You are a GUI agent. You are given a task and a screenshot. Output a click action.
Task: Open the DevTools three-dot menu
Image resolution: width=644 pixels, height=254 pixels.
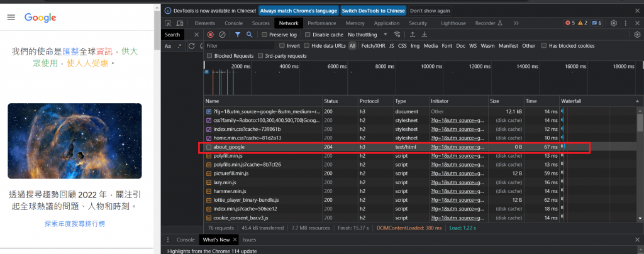point(626,23)
